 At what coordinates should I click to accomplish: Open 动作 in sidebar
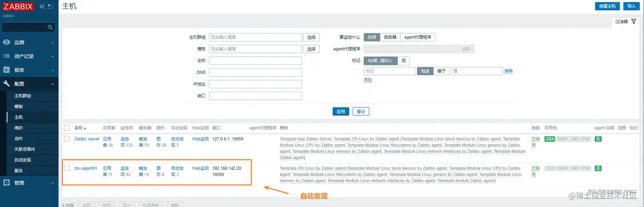pyautogui.click(x=18, y=138)
